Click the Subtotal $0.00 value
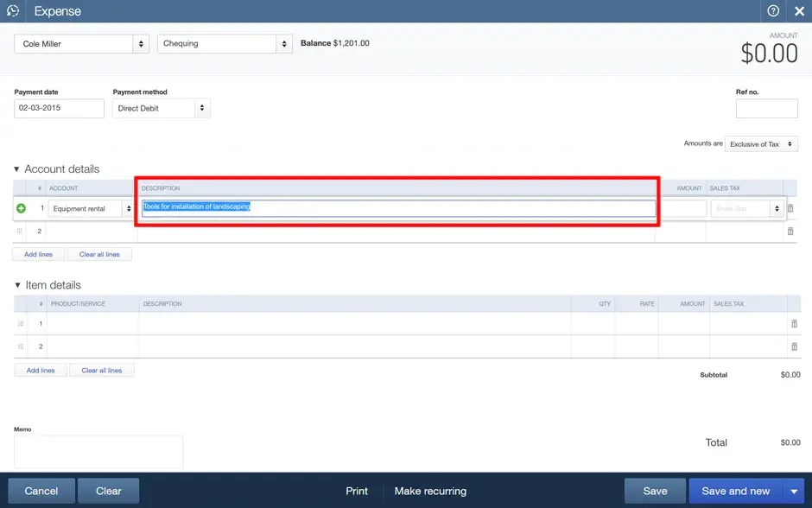The height and width of the screenshot is (508, 812). 790,375
